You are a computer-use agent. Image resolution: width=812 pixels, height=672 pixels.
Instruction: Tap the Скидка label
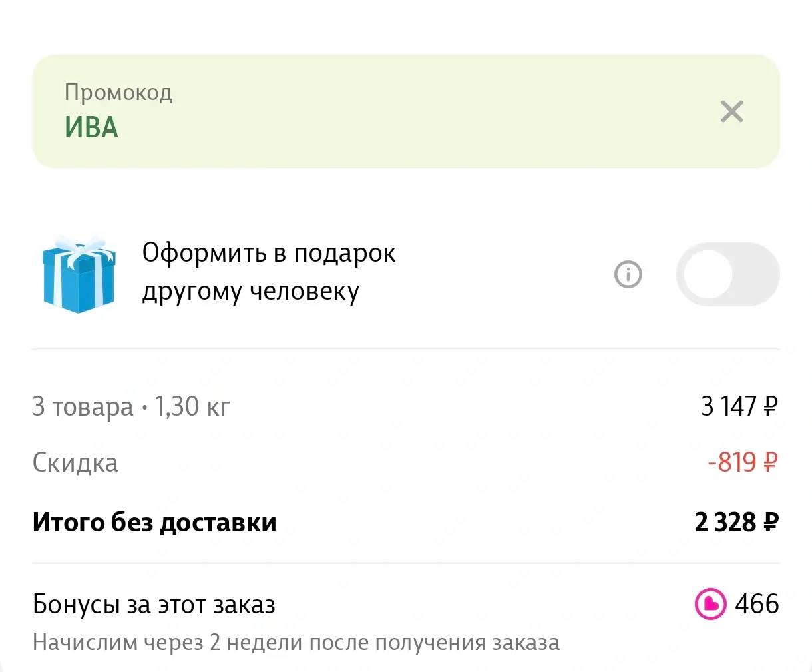click(75, 463)
